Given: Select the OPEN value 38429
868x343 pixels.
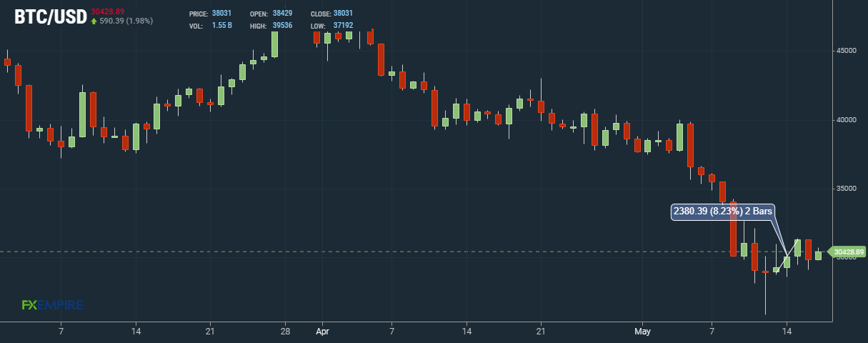Looking at the screenshot, I should click(x=282, y=14).
